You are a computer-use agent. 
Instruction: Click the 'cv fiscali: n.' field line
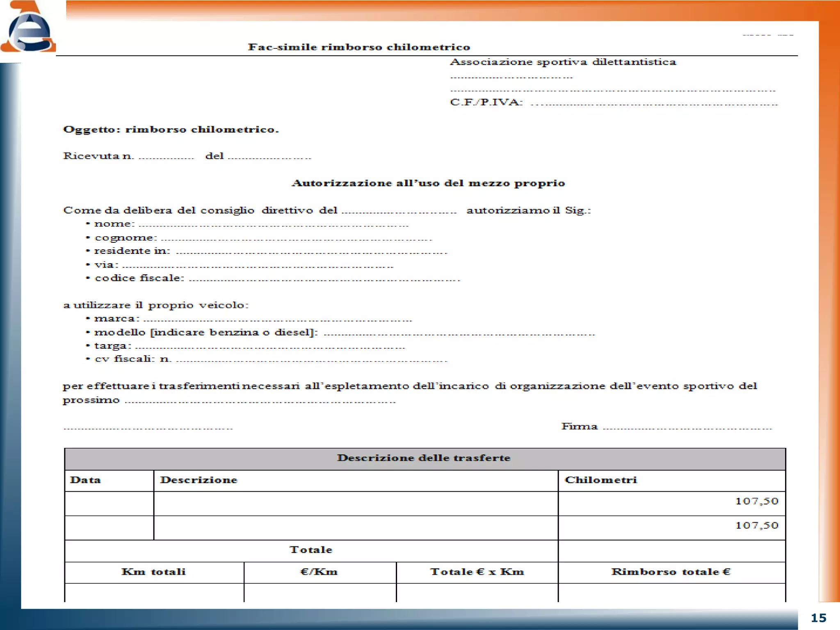tap(311, 361)
